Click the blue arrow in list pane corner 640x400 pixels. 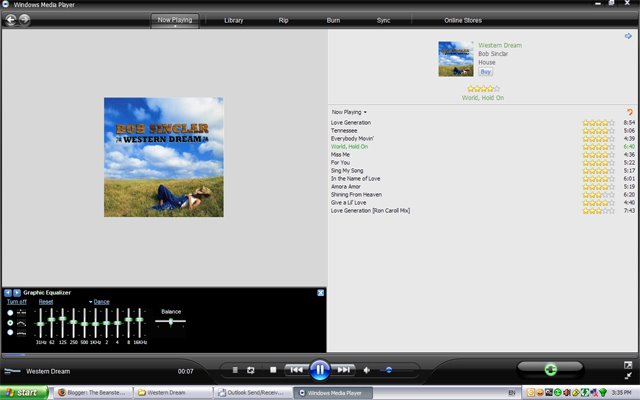[628, 36]
